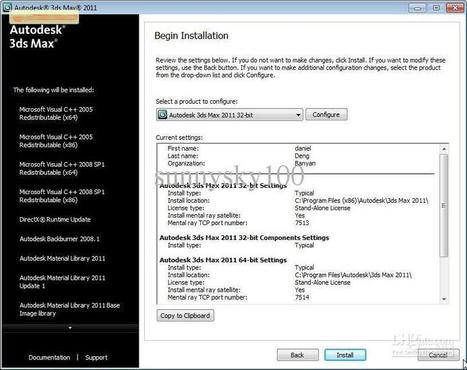
Task: Cancel the installation
Action: (x=438, y=355)
